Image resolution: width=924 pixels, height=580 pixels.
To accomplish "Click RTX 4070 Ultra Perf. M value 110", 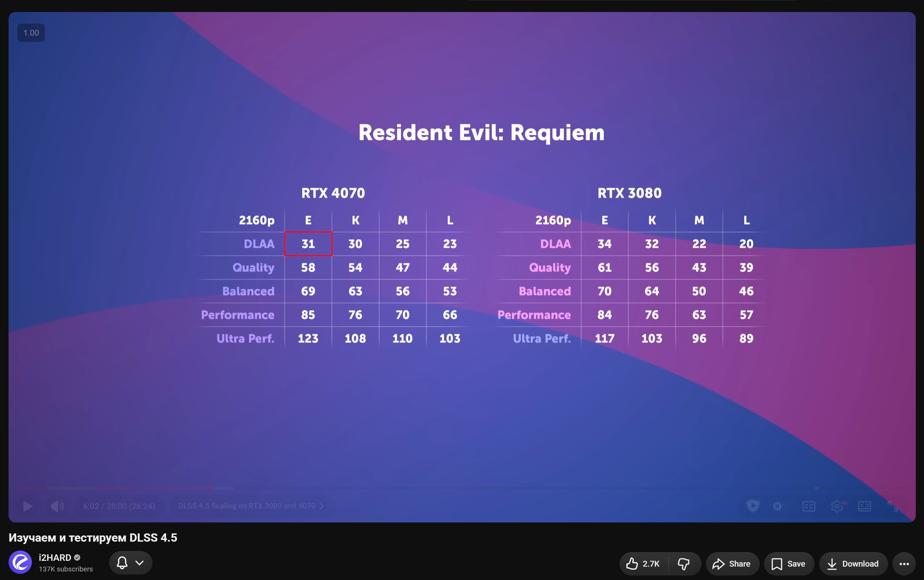I will [402, 338].
